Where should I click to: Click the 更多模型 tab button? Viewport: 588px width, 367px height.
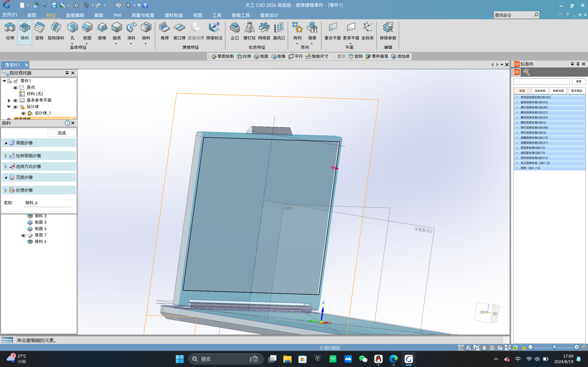576,91
